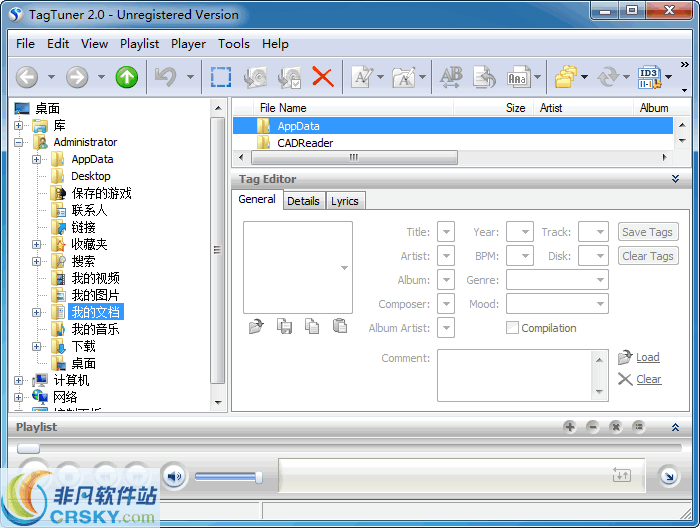Expand the 收藏夹 tree node
700x528 pixels.
[37, 244]
